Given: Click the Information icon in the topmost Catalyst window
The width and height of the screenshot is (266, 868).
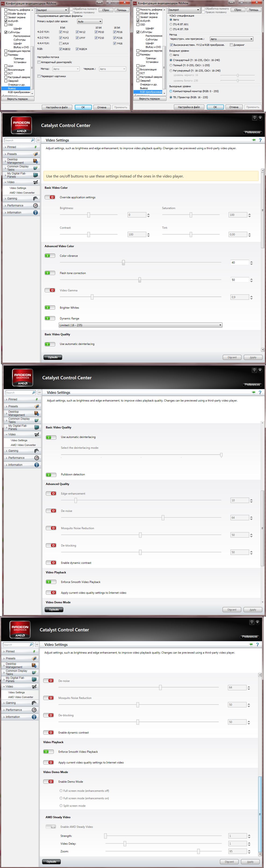Looking at the screenshot, I should (x=35, y=213).
